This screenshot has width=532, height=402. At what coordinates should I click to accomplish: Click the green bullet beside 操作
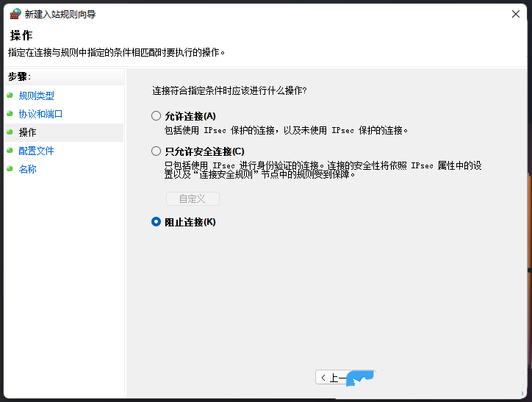click(10, 132)
